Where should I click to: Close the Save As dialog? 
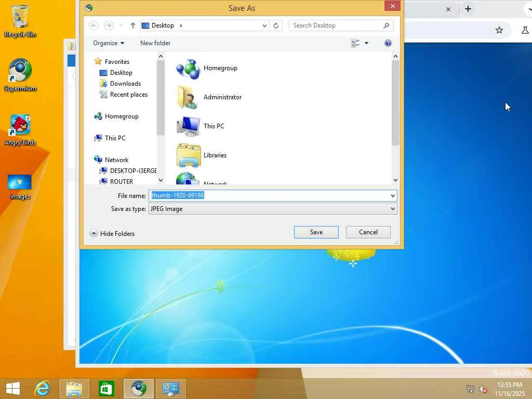pyautogui.click(x=393, y=6)
